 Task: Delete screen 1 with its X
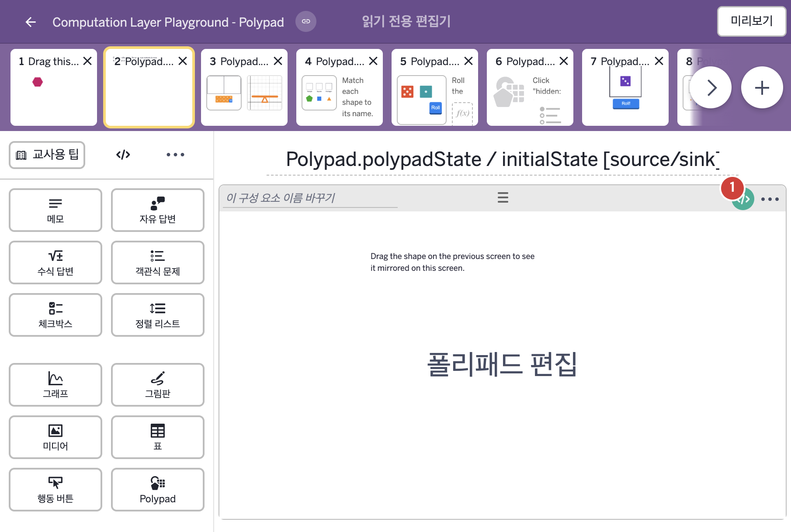(x=87, y=61)
